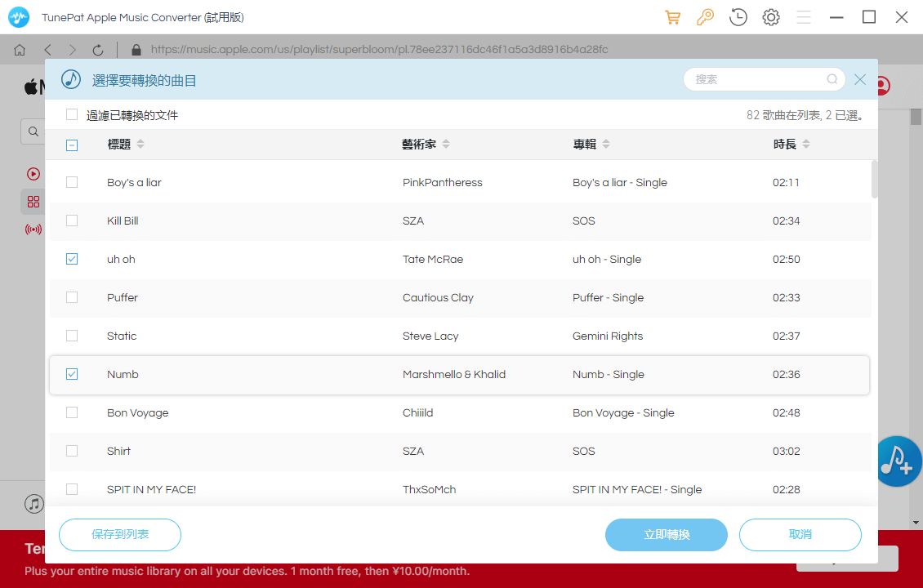Click duration 03:02 of Shirt
Viewport: 923px width, 588px height.
tap(787, 451)
